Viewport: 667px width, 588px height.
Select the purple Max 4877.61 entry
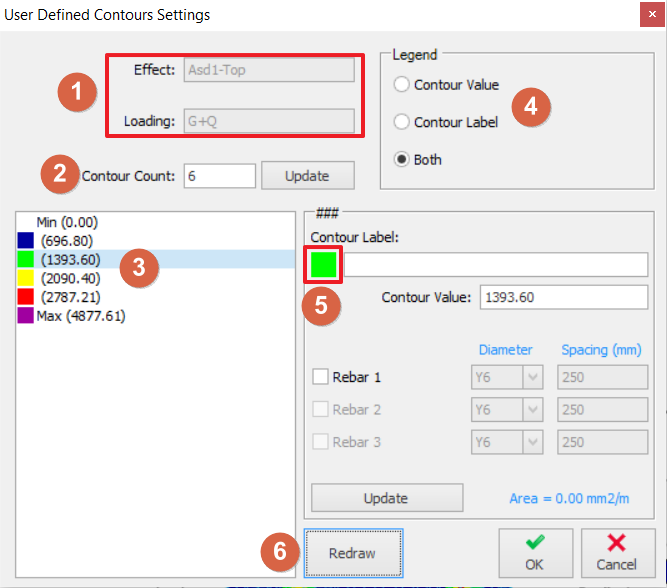click(80, 316)
